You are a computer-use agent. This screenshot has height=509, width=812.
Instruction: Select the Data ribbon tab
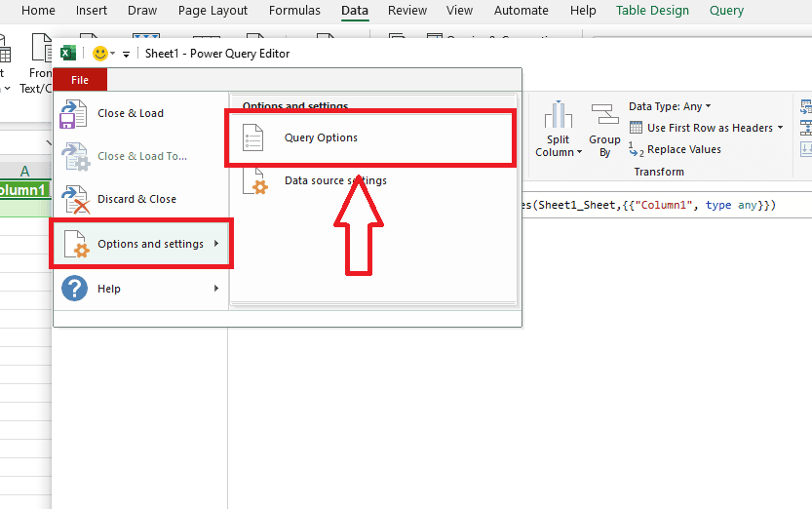click(355, 11)
